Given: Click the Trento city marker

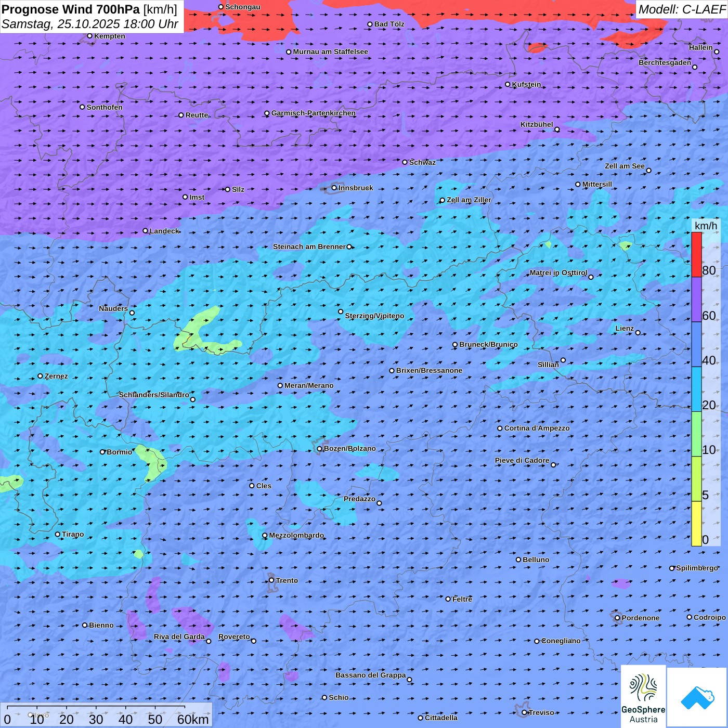Looking at the screenshot, I should (x=271, y=580).
